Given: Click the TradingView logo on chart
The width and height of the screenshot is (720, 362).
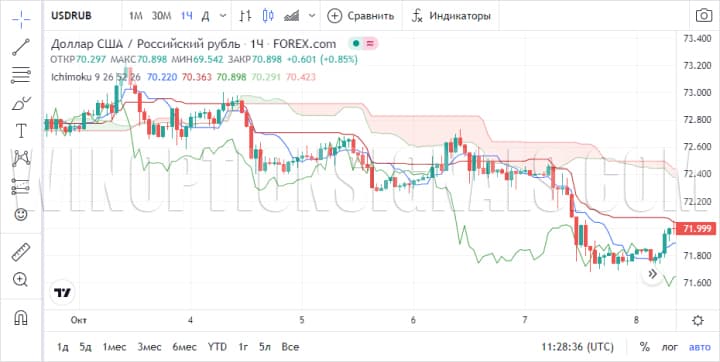Looking at the screenshot, I should click(x=62, y=293).
